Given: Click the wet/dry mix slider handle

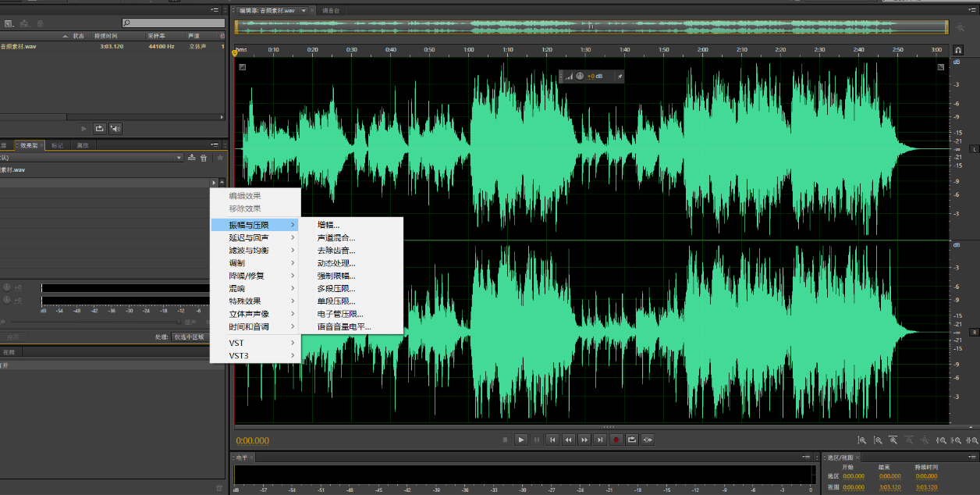Looking at the screenshot, I should click(179, 322).
